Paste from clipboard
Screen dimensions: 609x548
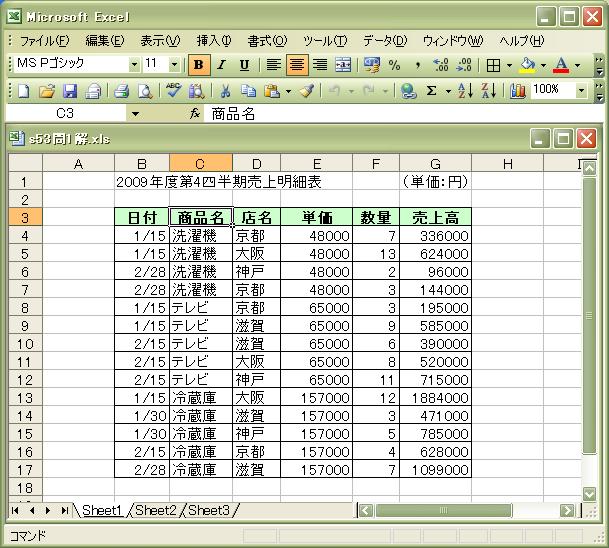[x=272, y=91]
